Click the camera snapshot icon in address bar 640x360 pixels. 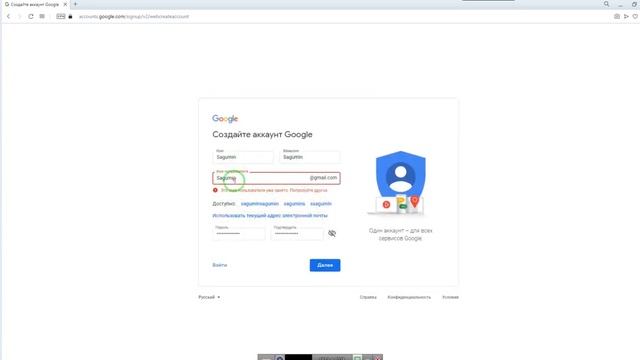point(617,16)
